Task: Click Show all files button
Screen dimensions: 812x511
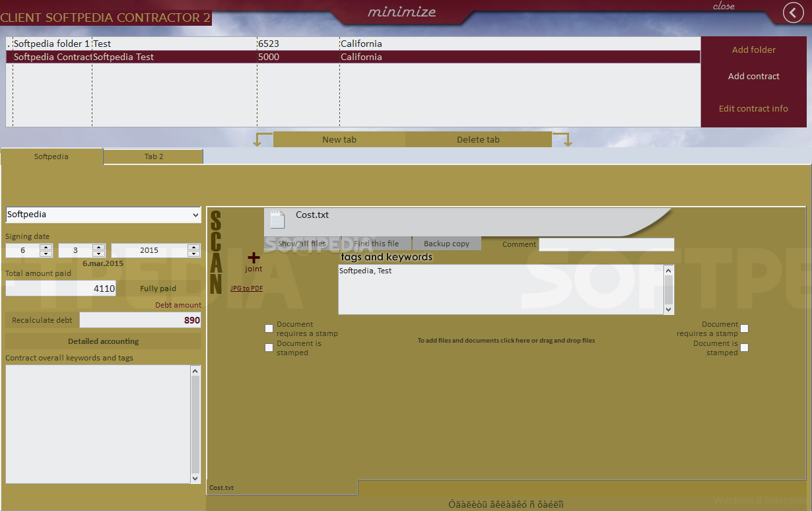Action: [302, 244]
